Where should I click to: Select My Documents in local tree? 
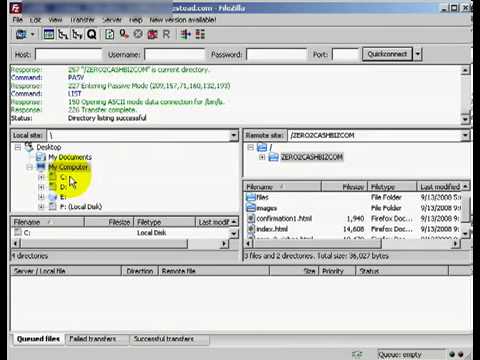70,157
